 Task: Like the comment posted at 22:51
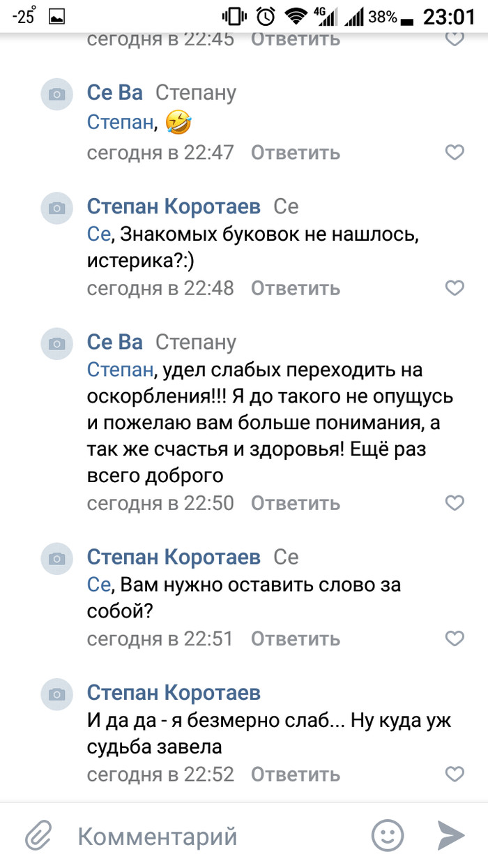tap(455, 638)
